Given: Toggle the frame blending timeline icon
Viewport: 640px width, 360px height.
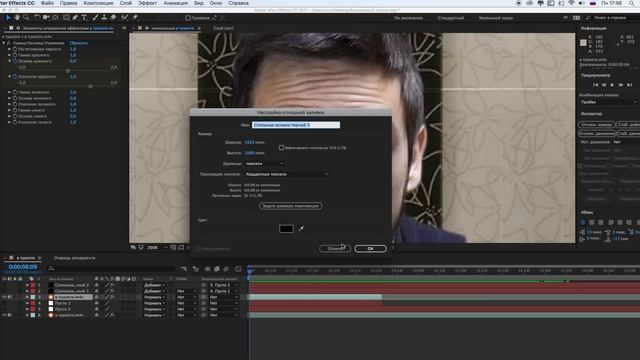Looking at the screenshot, I should click(217, 269).
